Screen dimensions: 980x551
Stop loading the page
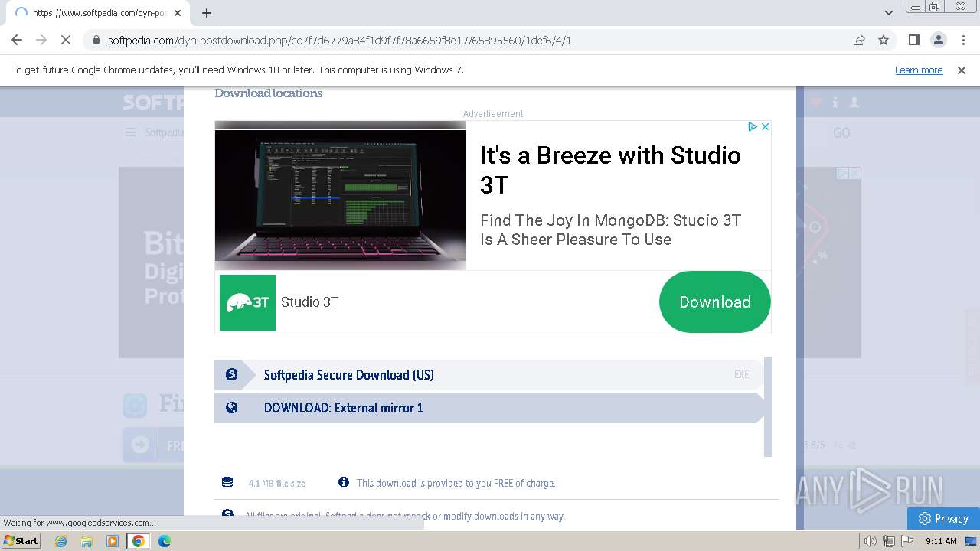(x=65, y=40)
